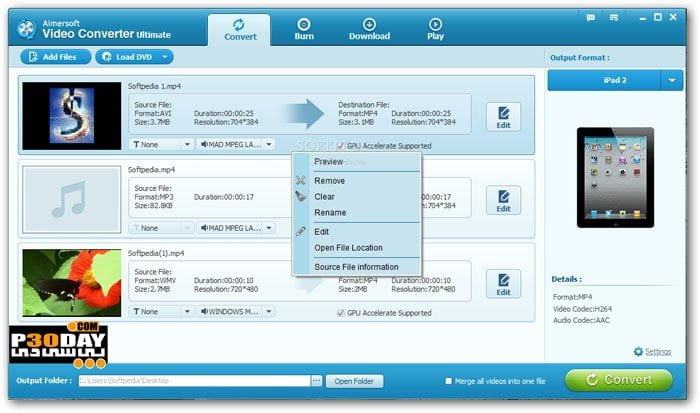Click the Softpedia(1).mp4 file name

156,253
